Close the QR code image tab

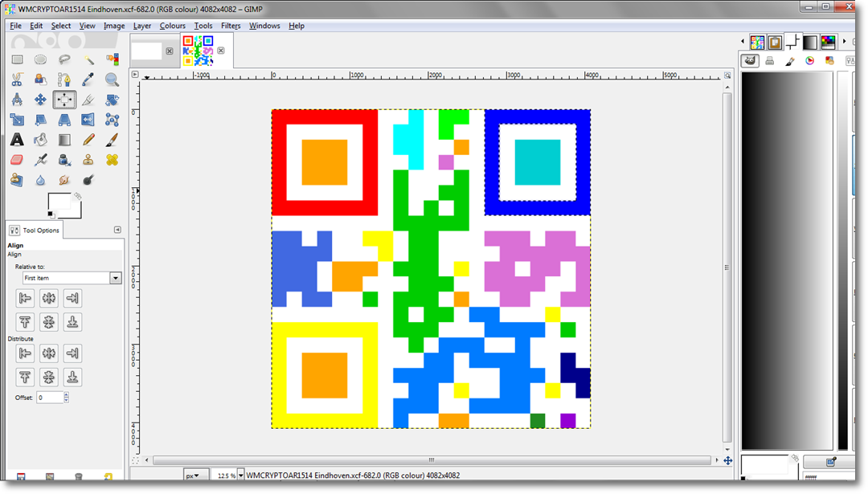(221, 51)
